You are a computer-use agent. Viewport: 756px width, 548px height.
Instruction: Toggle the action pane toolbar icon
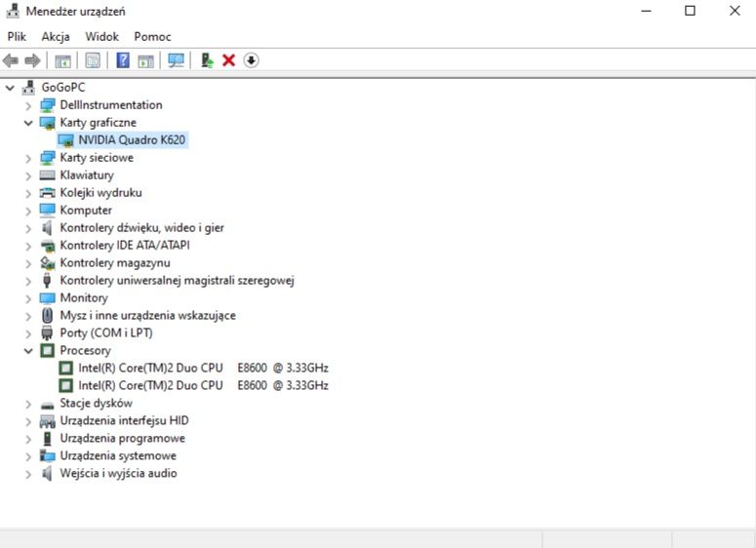(x=145, y=60)
